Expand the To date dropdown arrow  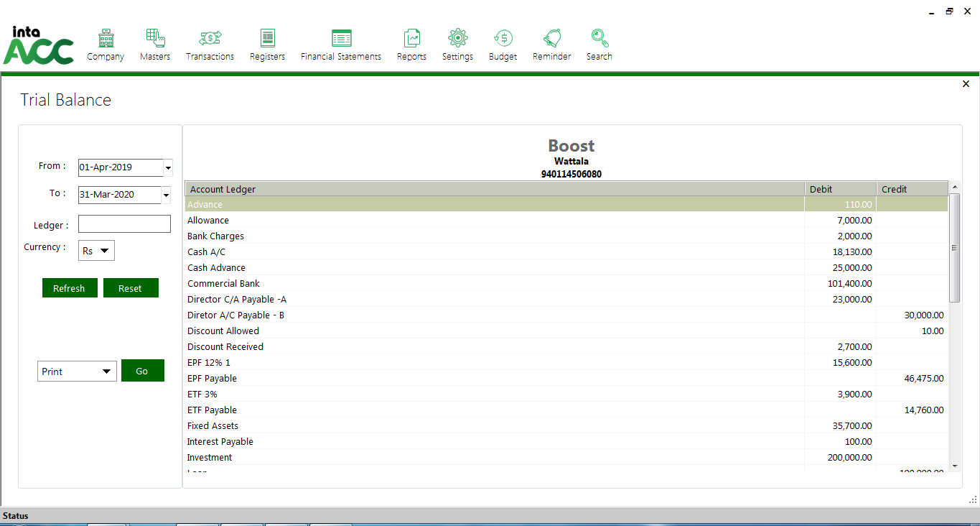point(166,195)
